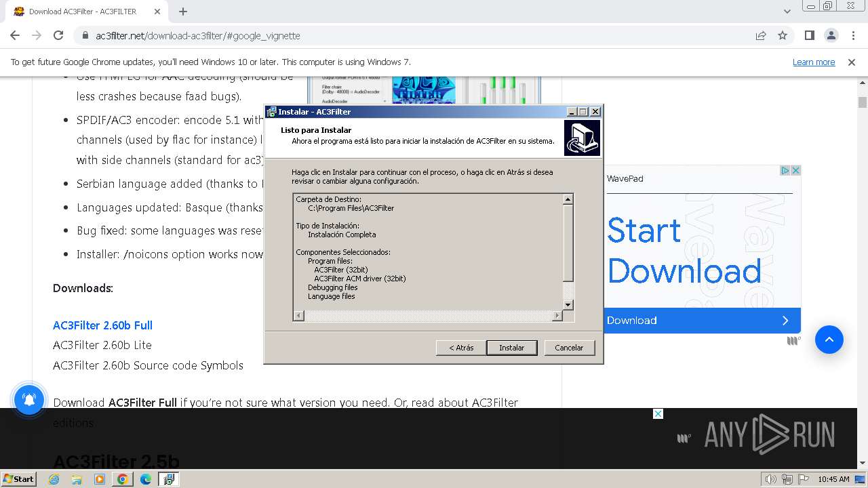Screen dimensions: 868x488
Task: Open the Chrome side panel
Action: pos(810,35)
